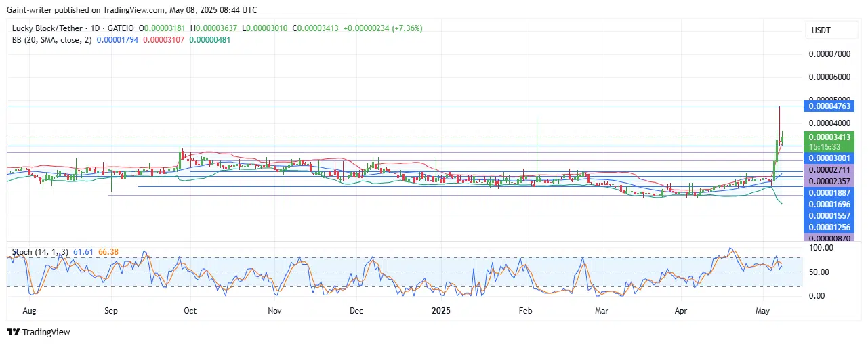This screenshot has height=344, width=868.
Task: Click the TradingView logo icon
Action: tap(13, 332)
